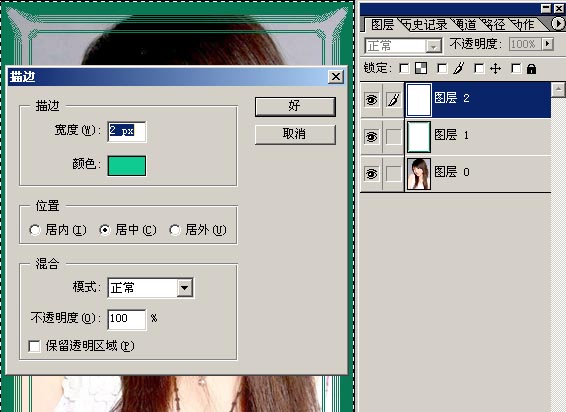Switch to the 历史记录 tab
Screen dimensions: 566x412
tap(425, 25)
